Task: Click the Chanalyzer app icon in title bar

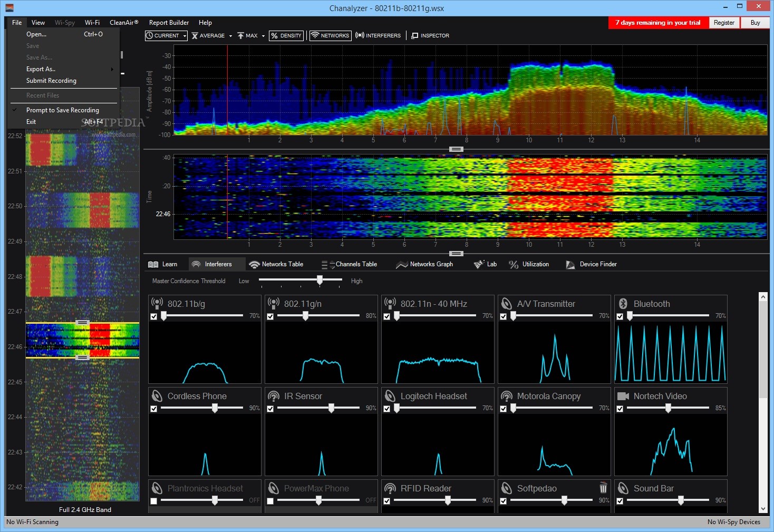Action: click(9, 7)
